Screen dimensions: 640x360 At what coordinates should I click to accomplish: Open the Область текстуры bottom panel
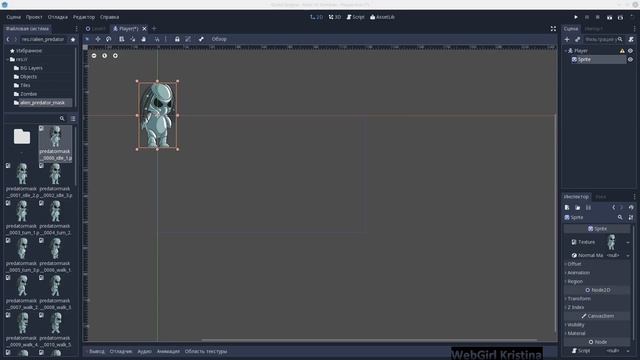point(206,351)
